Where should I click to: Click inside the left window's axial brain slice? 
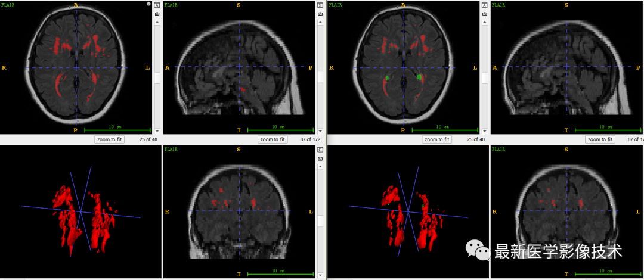click(76, 64)
